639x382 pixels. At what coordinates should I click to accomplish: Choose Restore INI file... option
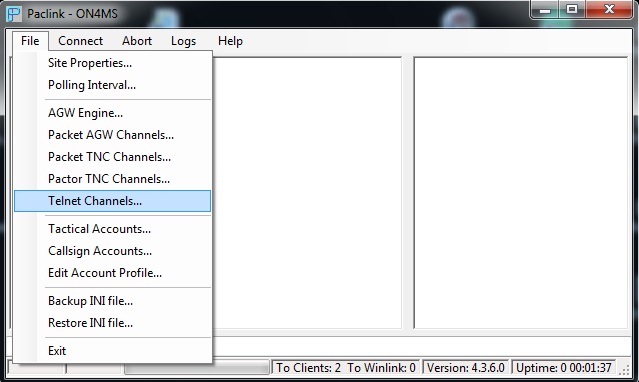tap(112, 323)
